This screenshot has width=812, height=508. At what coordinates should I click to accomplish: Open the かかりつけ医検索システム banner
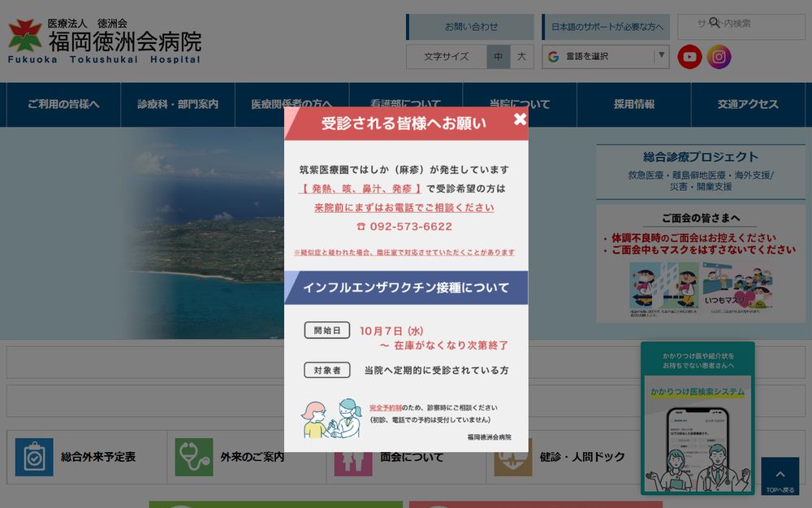(698, 419)
